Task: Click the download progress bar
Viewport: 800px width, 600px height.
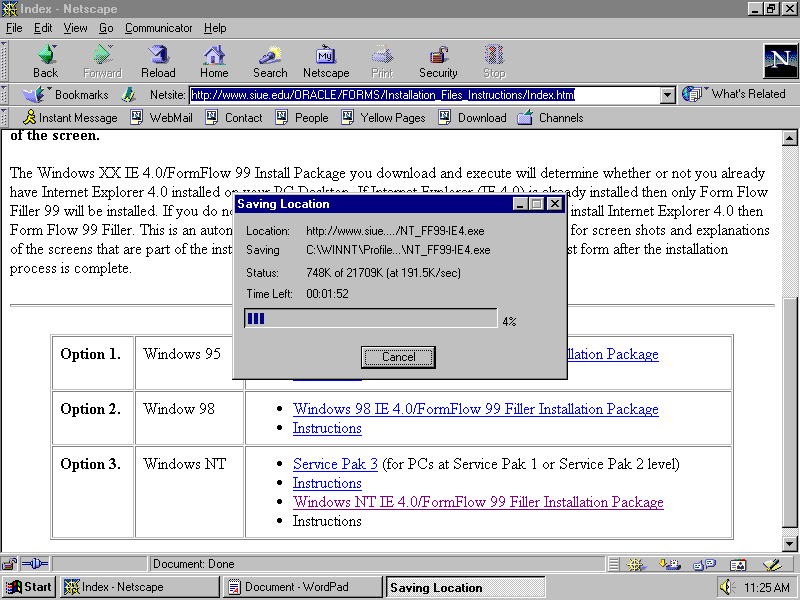Action: [370, 319]
